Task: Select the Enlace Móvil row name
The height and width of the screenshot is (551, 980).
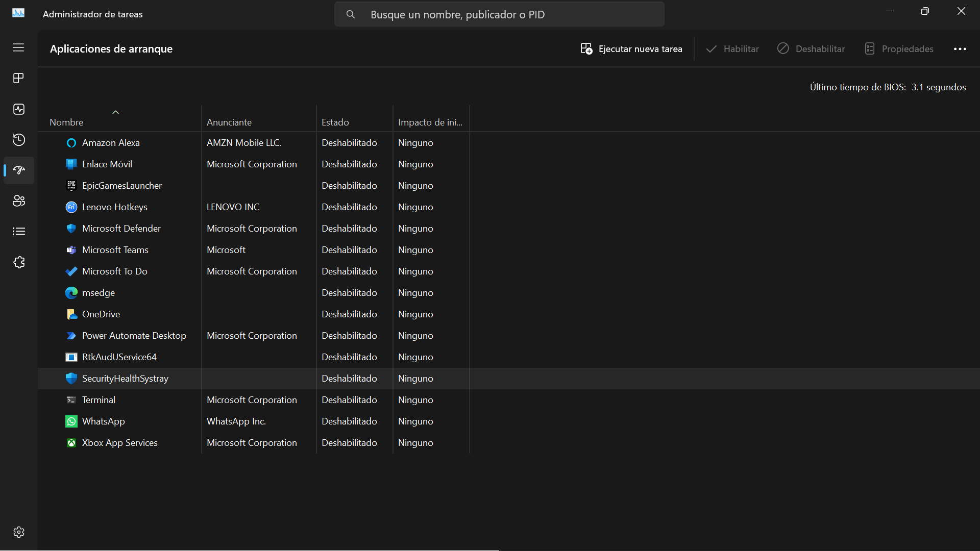Action: [107, 164]
